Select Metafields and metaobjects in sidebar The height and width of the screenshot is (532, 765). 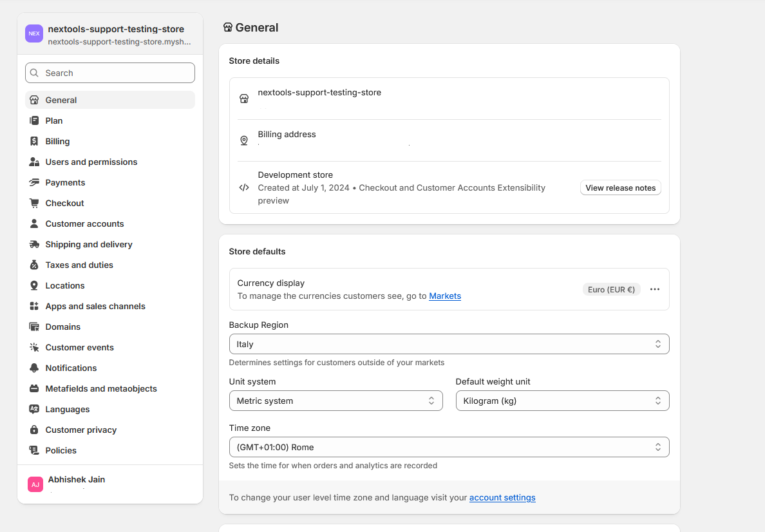tap(101, 388)
